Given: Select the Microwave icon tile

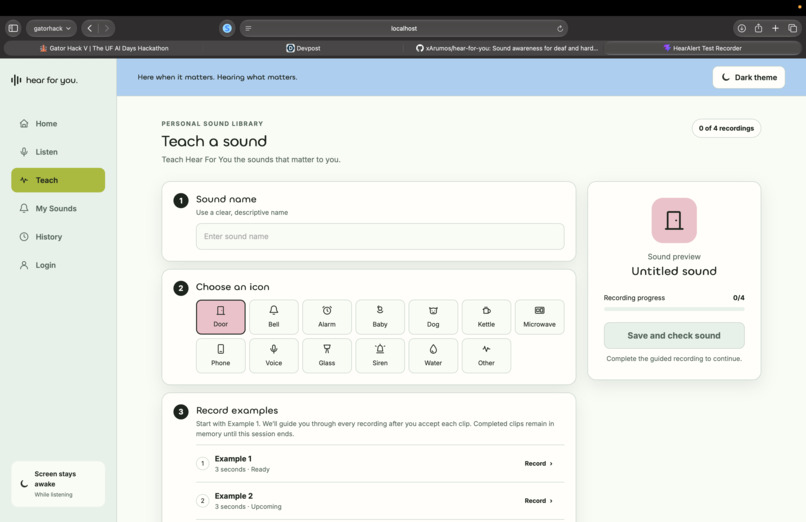Looking at the screenshot, I should tap(539, 317).
